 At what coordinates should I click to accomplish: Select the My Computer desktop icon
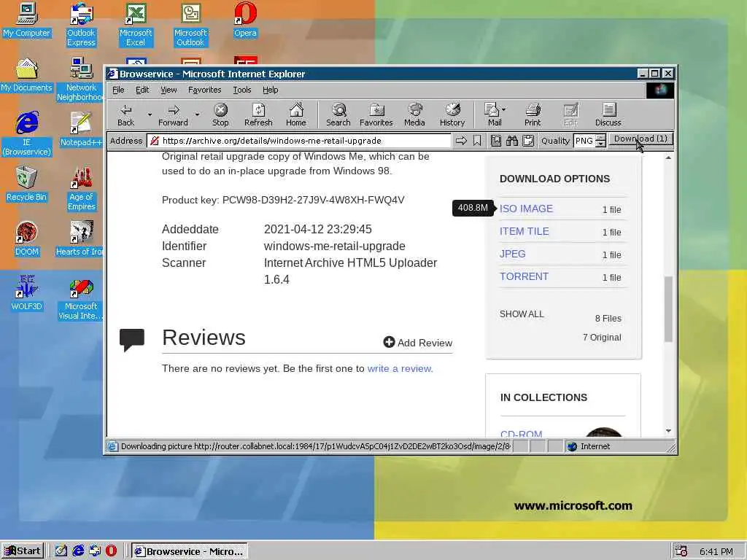point(27,20)
